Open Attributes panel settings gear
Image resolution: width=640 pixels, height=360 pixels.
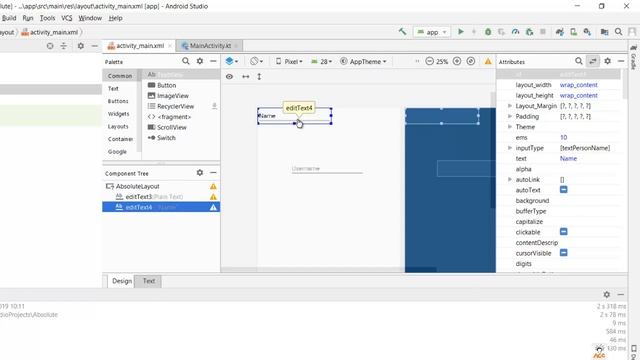pos(607,61)
